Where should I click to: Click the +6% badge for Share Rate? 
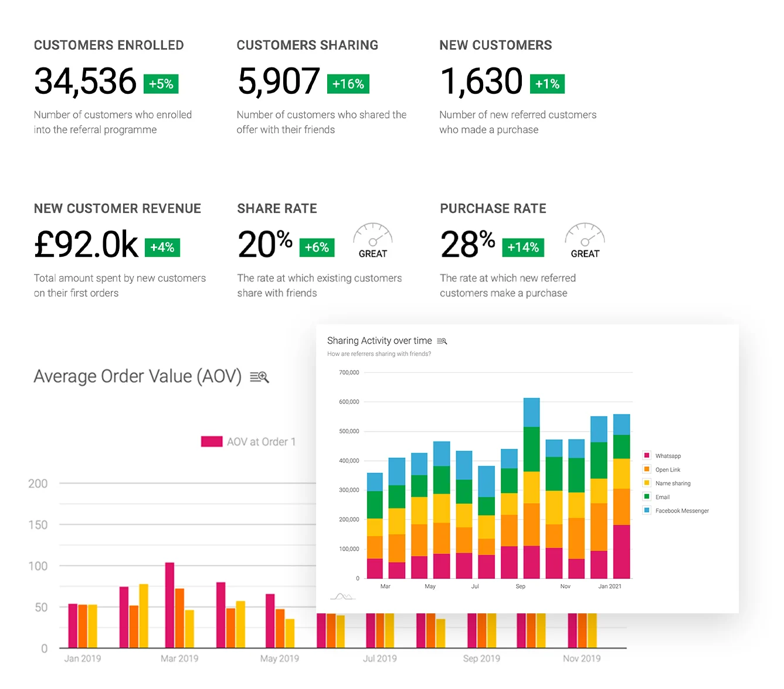click(x=317, y=247)
